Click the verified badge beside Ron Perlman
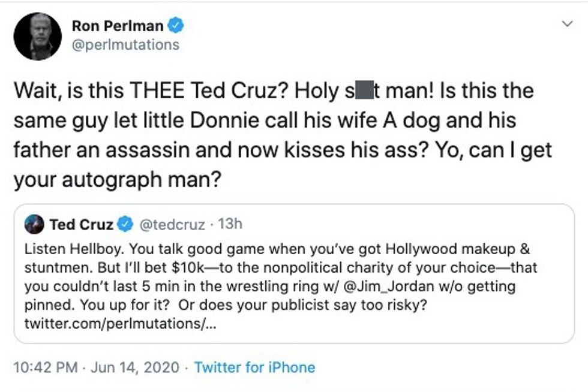The height and width of the screenshot is (392, 588). click(x=175, y=25)
